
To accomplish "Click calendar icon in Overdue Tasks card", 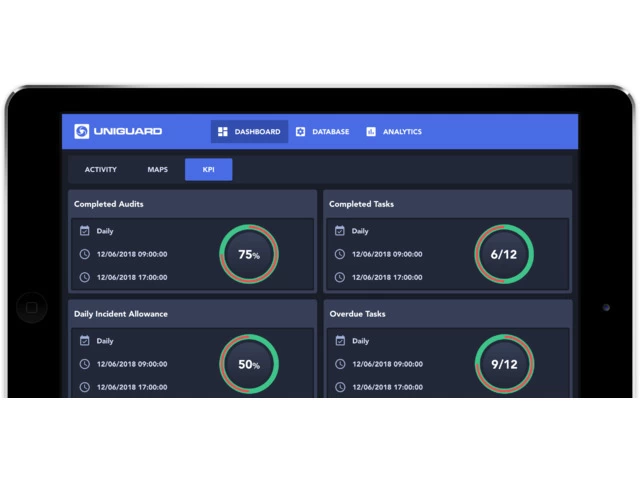I will point(340,341).
